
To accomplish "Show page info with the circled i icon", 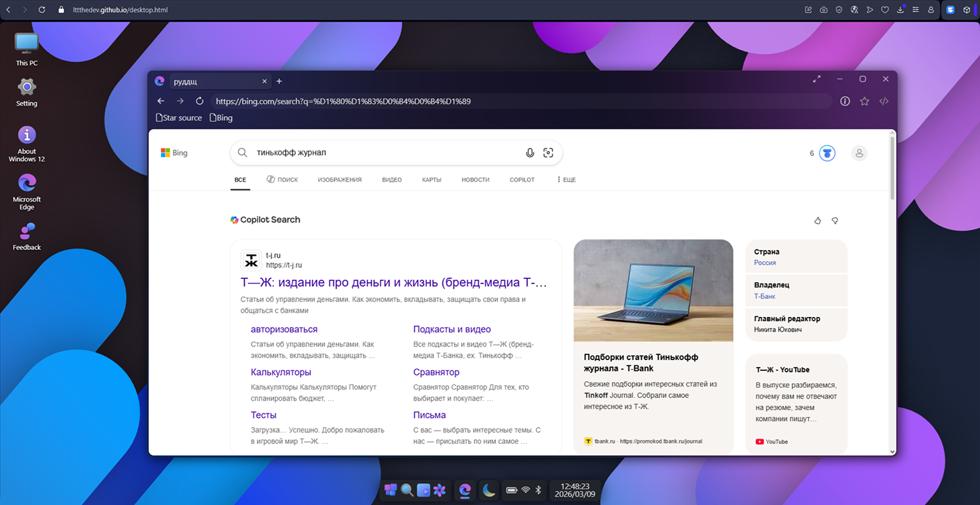I will [x=845, y=101].
